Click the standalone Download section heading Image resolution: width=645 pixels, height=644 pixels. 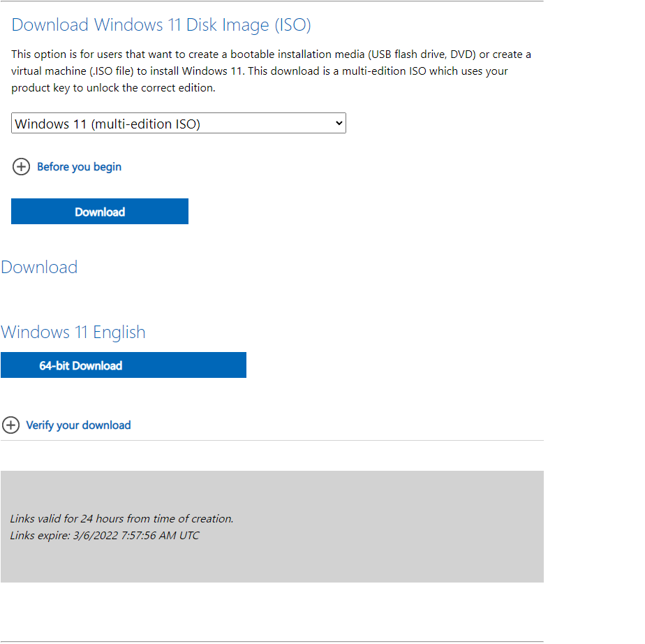pos(39,268)
